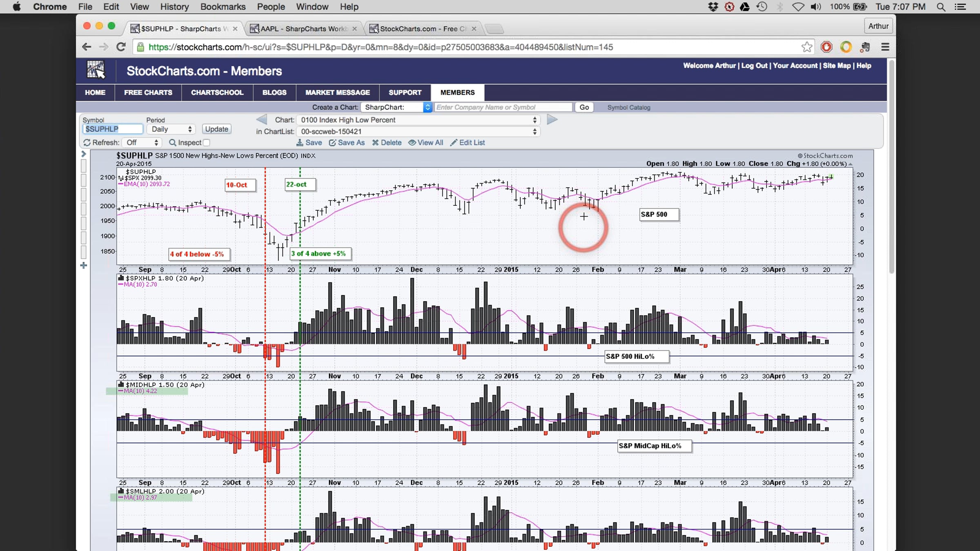
Task: Reload the page with refresh icon
Action: point(121,47)
